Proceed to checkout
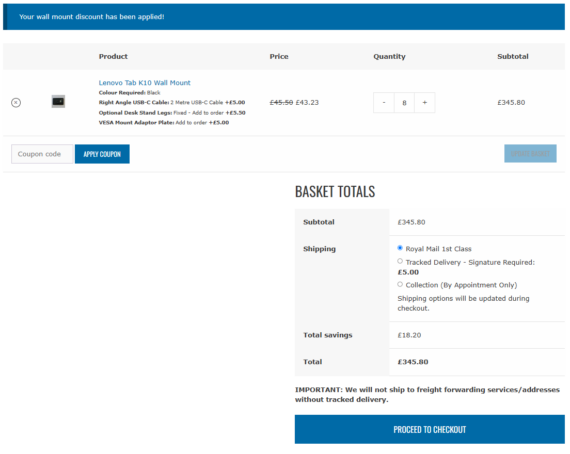The image size is (570, 454). point(430,429)
